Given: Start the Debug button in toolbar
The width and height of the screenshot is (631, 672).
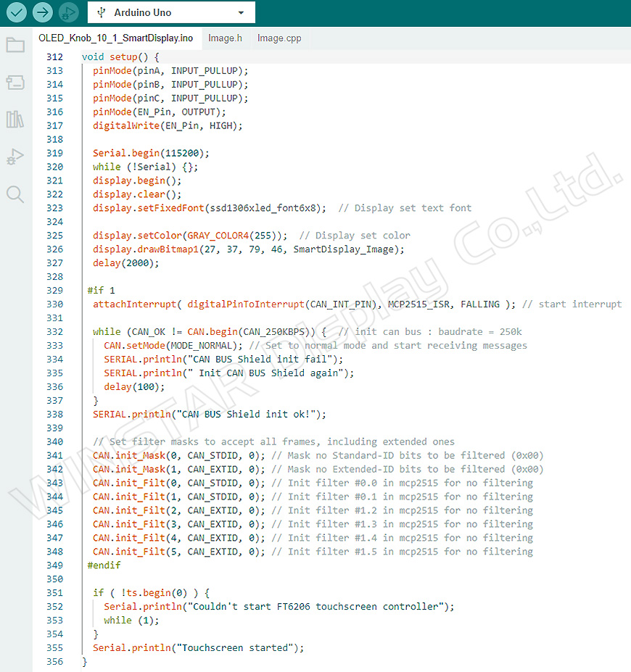Looking at the screenshot, I should [x=69, y=12].
